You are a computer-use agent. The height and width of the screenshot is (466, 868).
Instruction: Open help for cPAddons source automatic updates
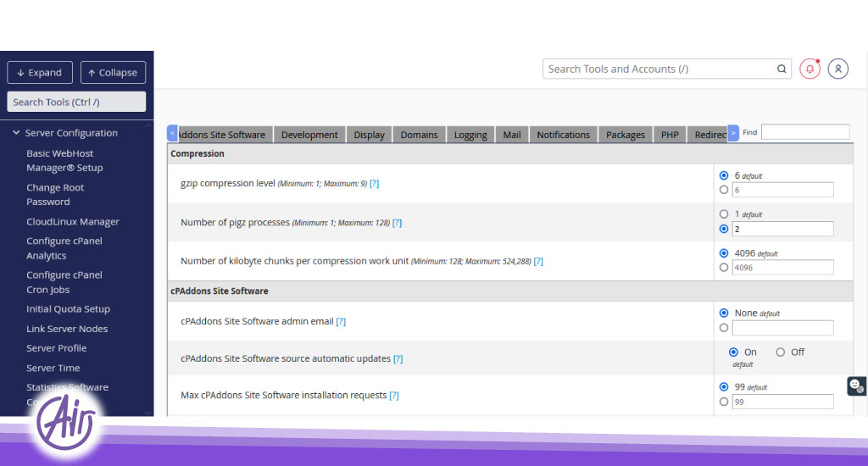pos(398,359)
